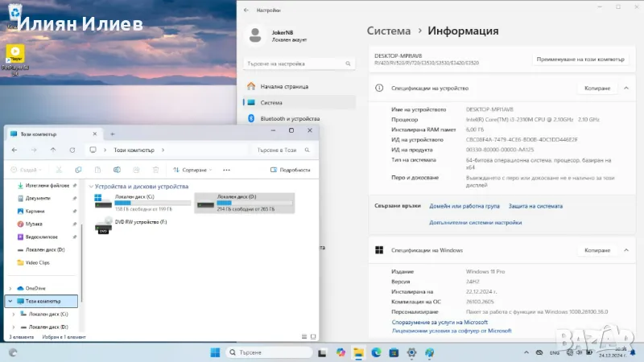The height and width of the screenshot is (362, 644).
Task: Refresh the File Explorer view
Action: tap(72, 150)
